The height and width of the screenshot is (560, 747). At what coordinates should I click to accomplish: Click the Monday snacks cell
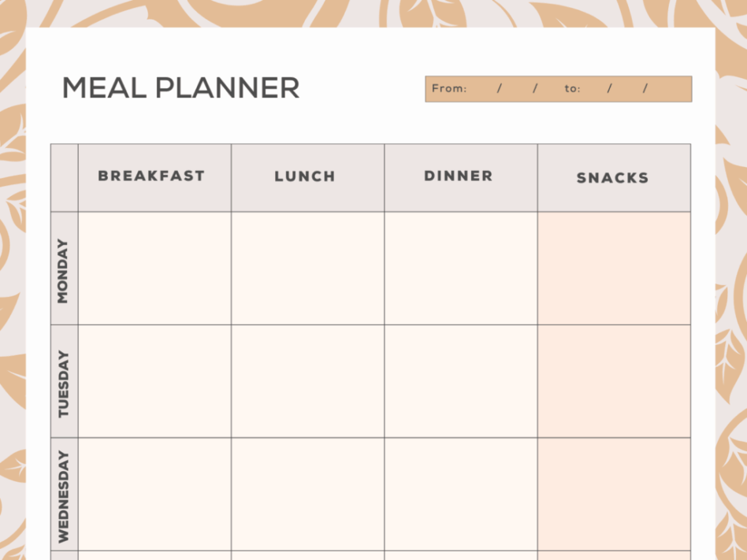[614, 268]
